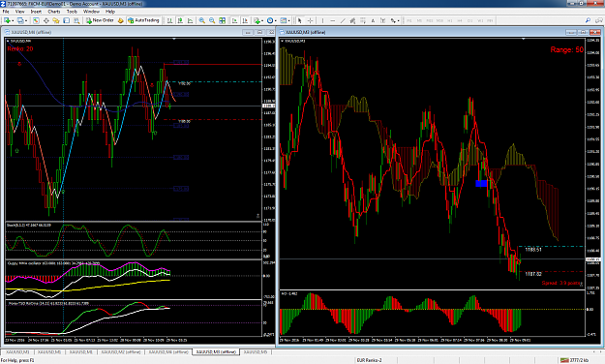Viewport: 605px width, 364px height.
Task: Select the vertical line tool
Action: coord(322,20)
